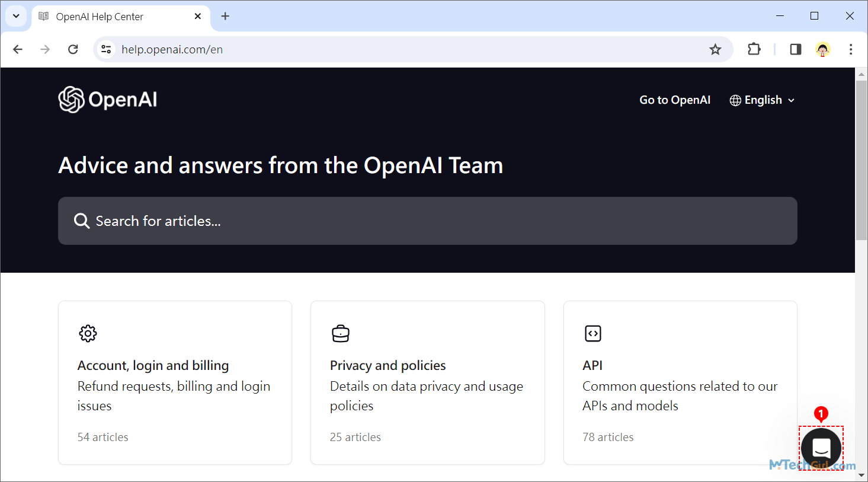Click 'Refund requests, billing and login issues' description
Screen dimensions: 868x482
[x=174, y=396]
